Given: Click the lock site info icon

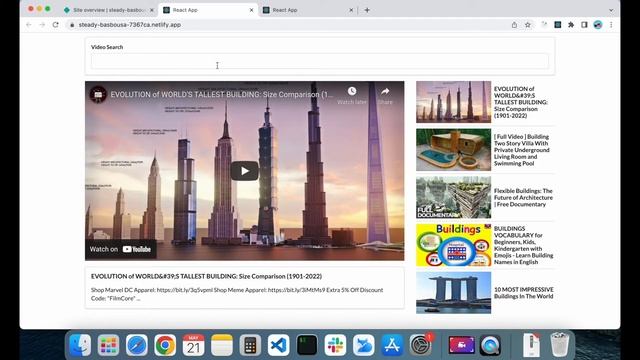Looking at the screenshot, I should tap(72, 25).
